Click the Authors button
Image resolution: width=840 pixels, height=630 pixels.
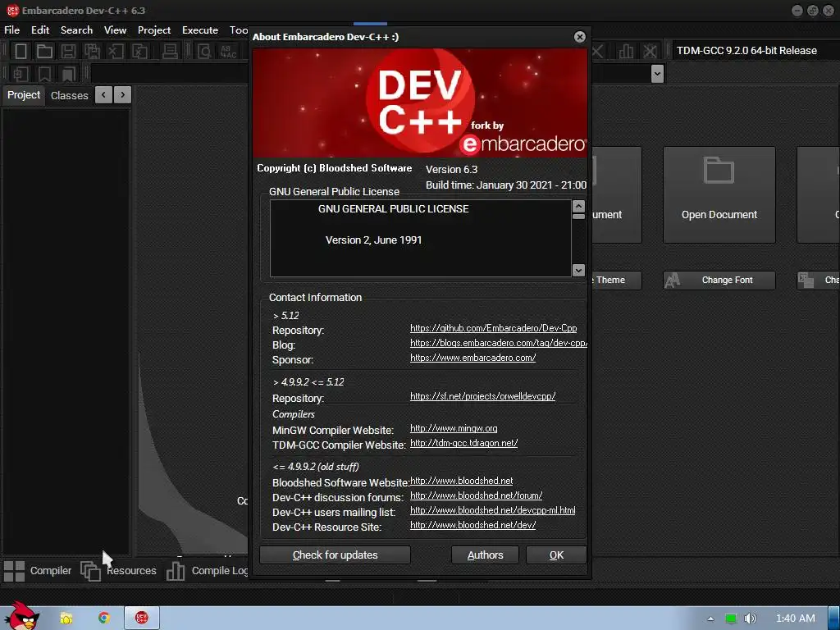(485, 555)
